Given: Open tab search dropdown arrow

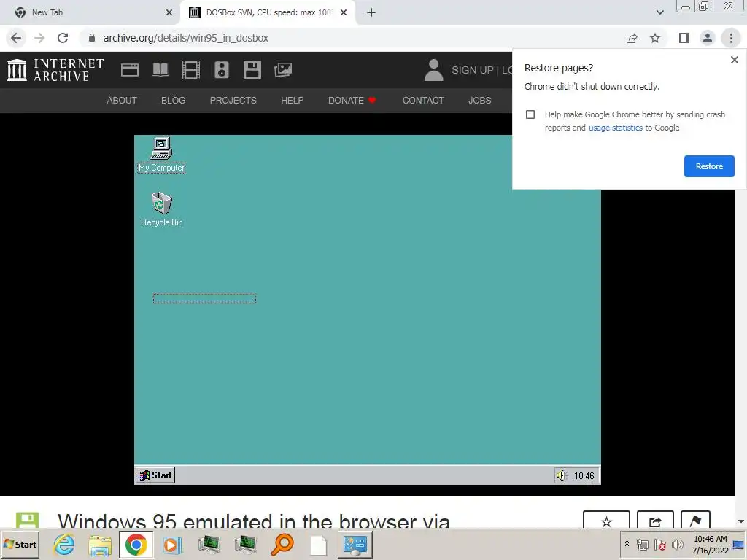Looking at the screenshot, I should coord(659,12).
